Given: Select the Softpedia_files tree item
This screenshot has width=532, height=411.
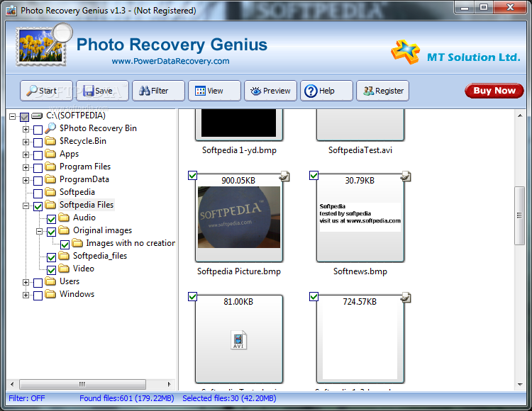Looking at the screenshot, I should (x=100, y=256).
